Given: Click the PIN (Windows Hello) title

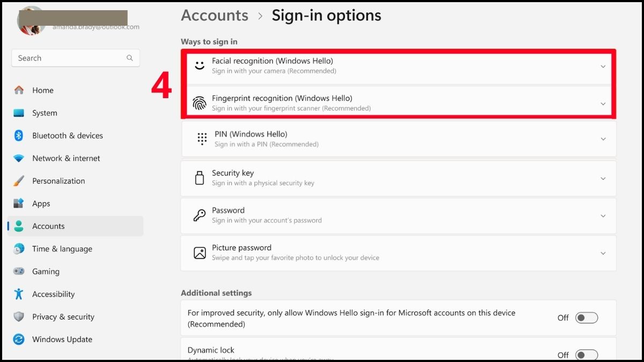Looking at the screenshot, I should [x=251, y=134].
